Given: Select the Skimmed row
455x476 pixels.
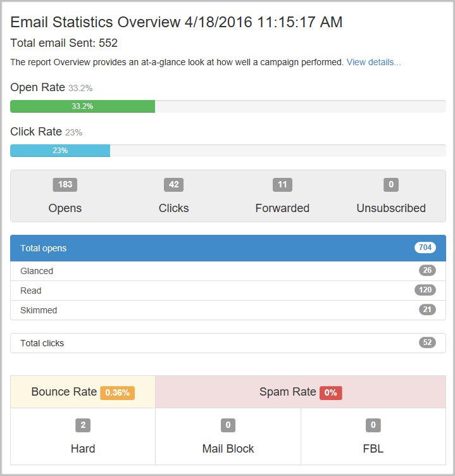Looking at the screenshot, I should (x=228, y=310).
